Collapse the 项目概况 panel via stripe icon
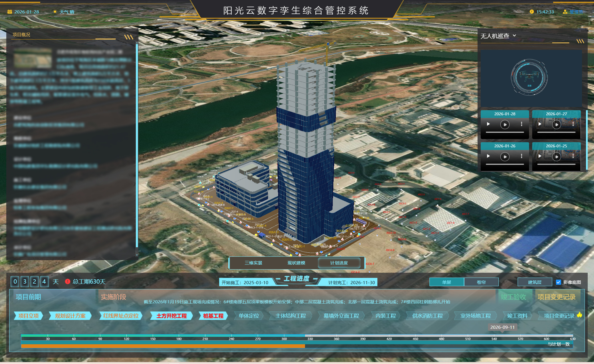Screen dimensions: 594x364 [x=129, y=37]
